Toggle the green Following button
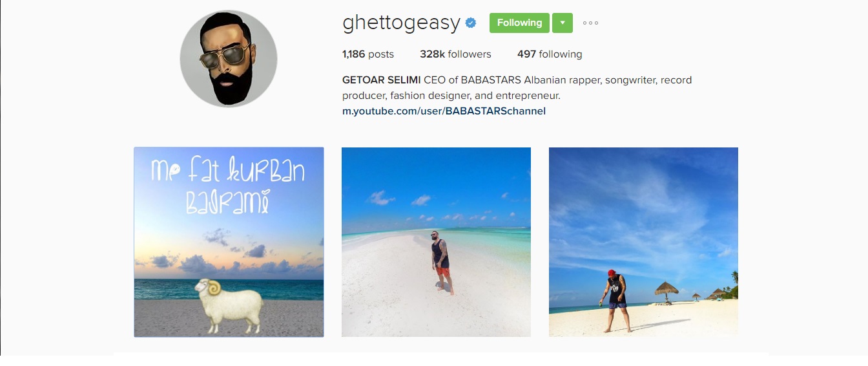Viewport: 868px width, 366px height. coord(519,23)
